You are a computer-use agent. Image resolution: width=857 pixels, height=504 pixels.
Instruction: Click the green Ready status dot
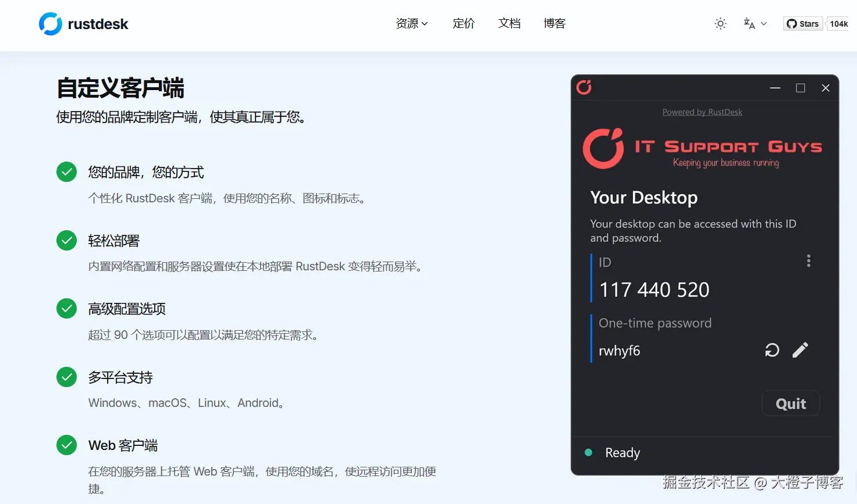[588, 452]
